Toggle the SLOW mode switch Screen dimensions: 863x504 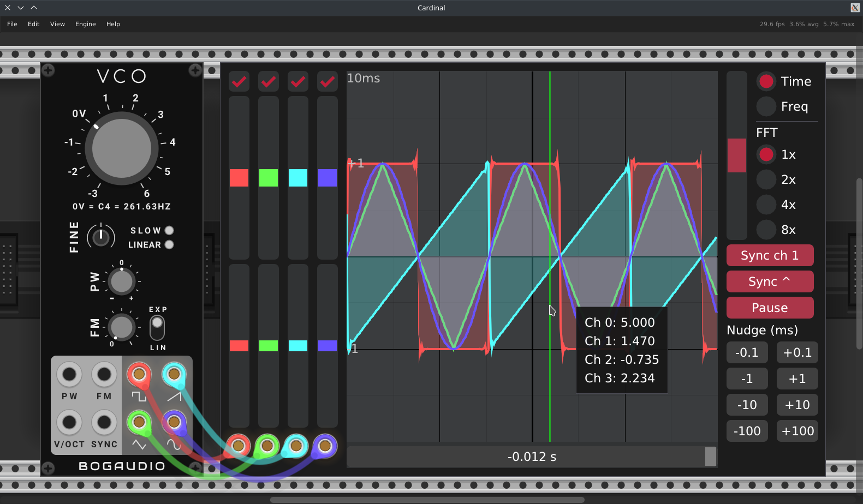[x=169, y=230]
